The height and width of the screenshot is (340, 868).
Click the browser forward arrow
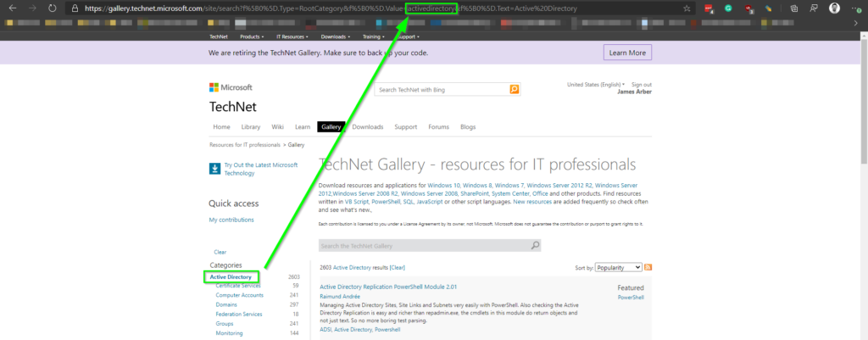point(32,8)
